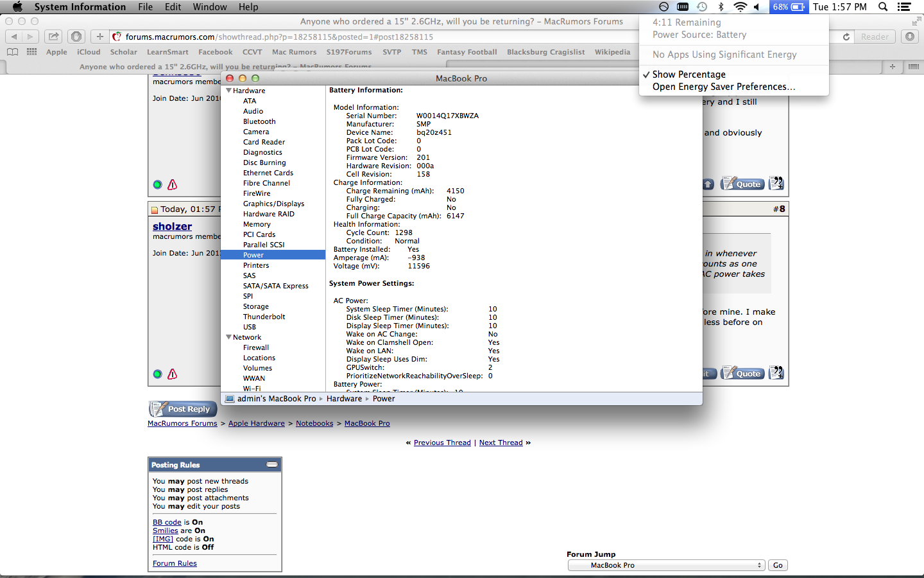The height and width of the screenshot is (578, 924).
Task: Collapse the Network disclosure triangle
Action: [228, 337]
